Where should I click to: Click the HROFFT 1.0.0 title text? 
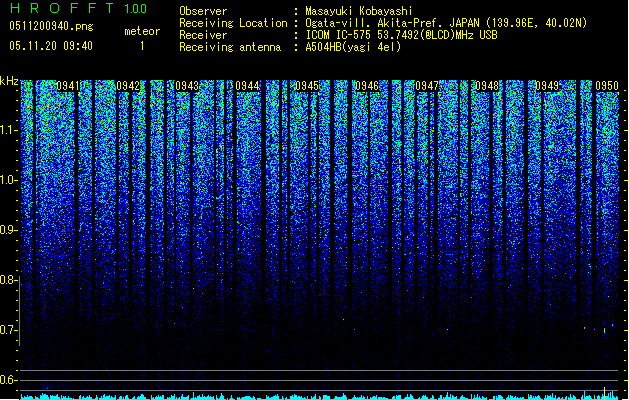point(78,8)
